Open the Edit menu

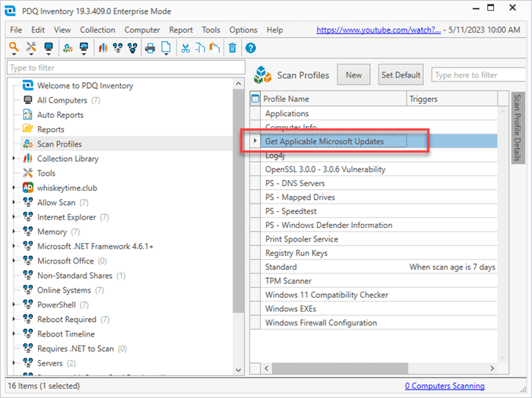click(x=38, y=30)
